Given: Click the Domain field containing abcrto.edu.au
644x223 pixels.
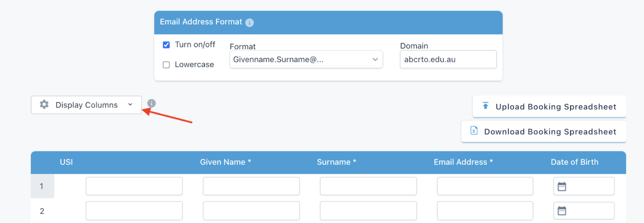Looking at the screenshot, I should tap(448, 59).
